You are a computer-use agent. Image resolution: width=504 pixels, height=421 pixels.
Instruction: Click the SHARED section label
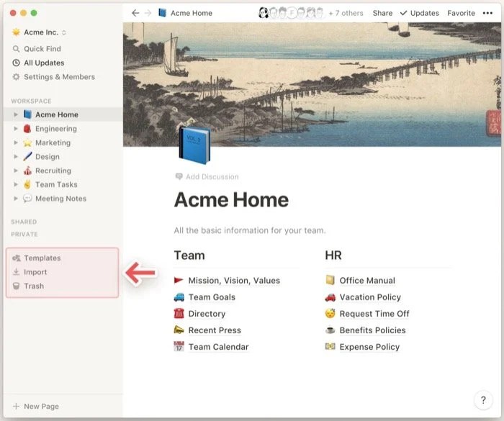[x=24, y=222]
